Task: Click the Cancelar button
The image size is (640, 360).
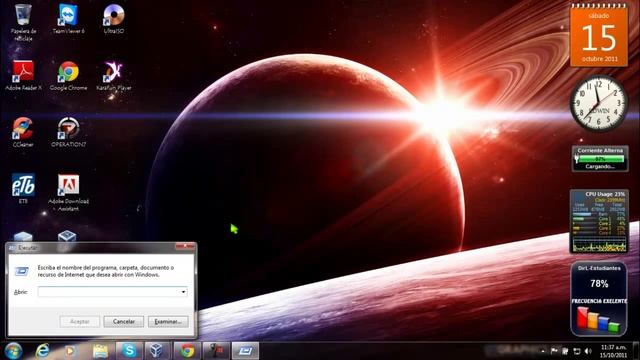Action: [x=124, y=322]
